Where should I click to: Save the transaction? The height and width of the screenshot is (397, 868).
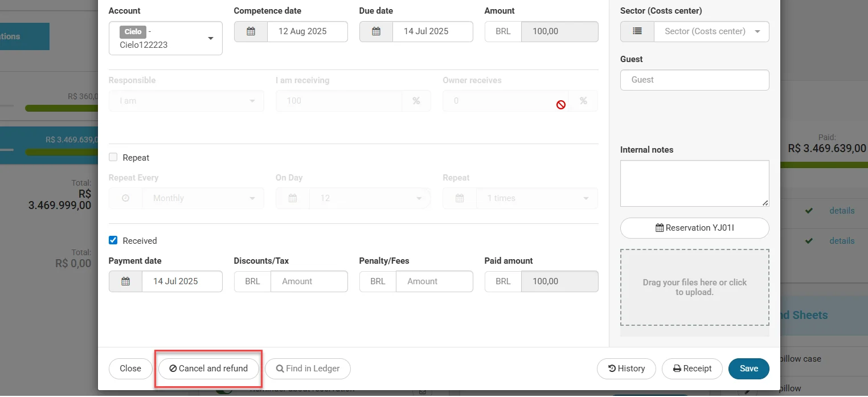click(748, 369)
